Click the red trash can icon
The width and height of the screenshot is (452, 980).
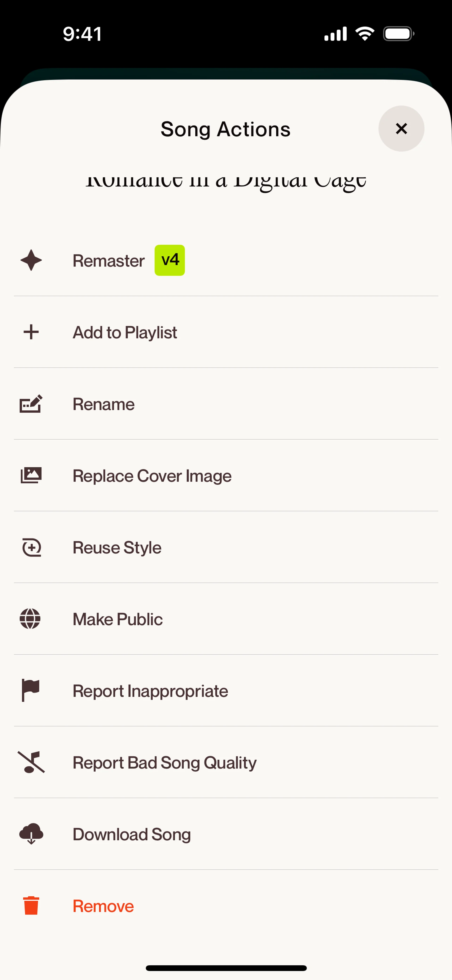click(31, 906)
